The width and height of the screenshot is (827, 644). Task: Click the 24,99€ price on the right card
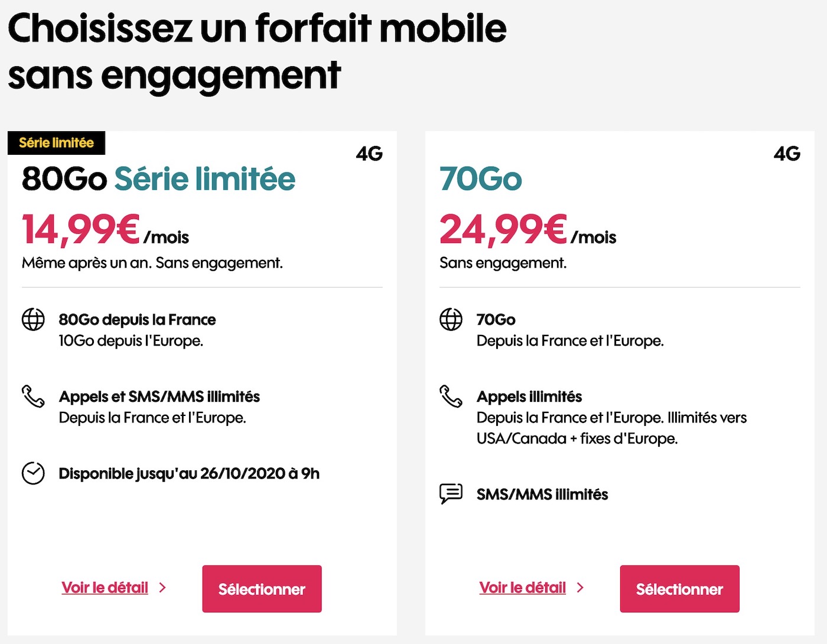[502, 229]
